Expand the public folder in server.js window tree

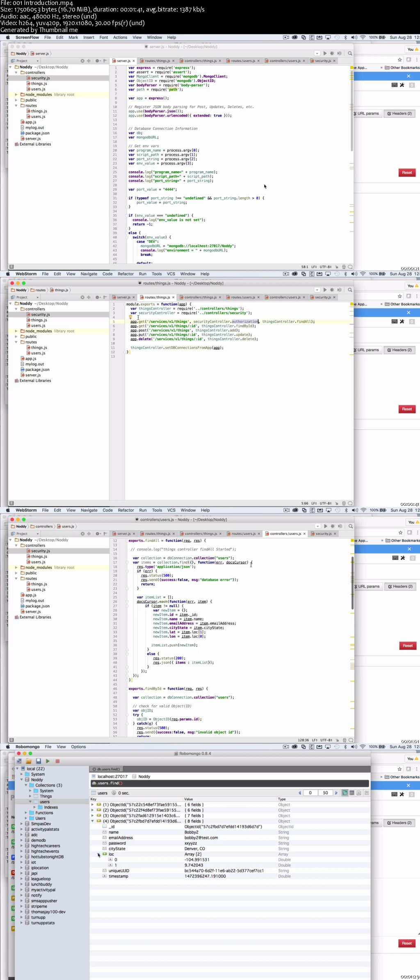(16, 100)
